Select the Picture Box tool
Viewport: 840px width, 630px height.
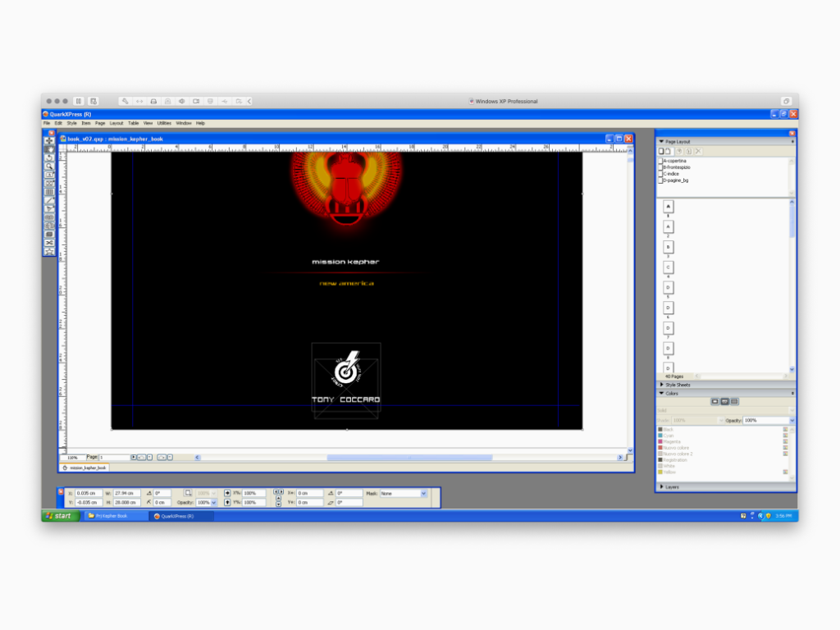pos(49,184)
